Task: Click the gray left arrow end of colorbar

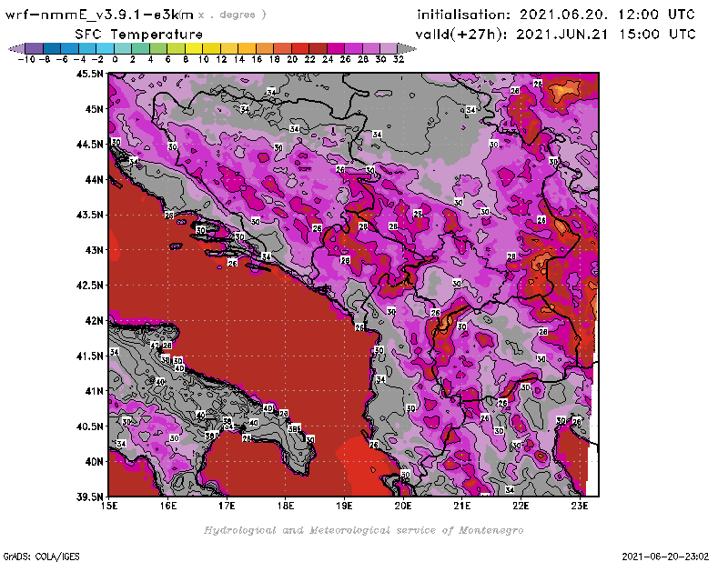Action: click(16, 49)
